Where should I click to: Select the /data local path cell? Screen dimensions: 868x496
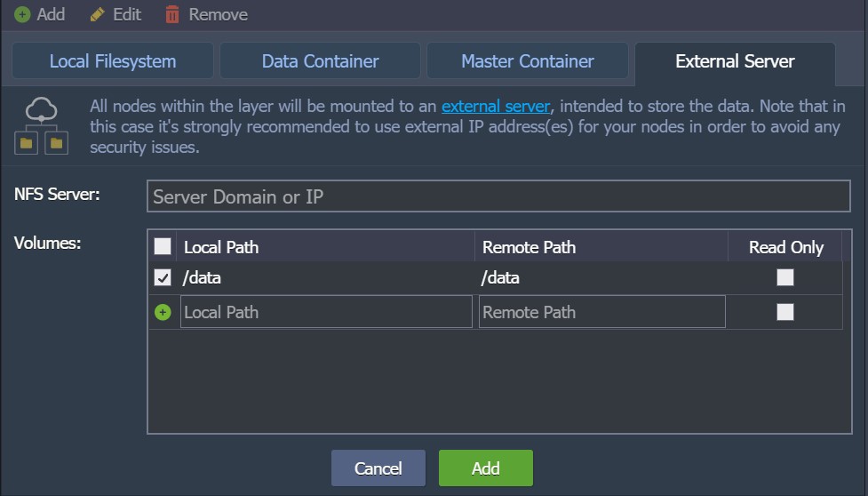click(325, 277)
